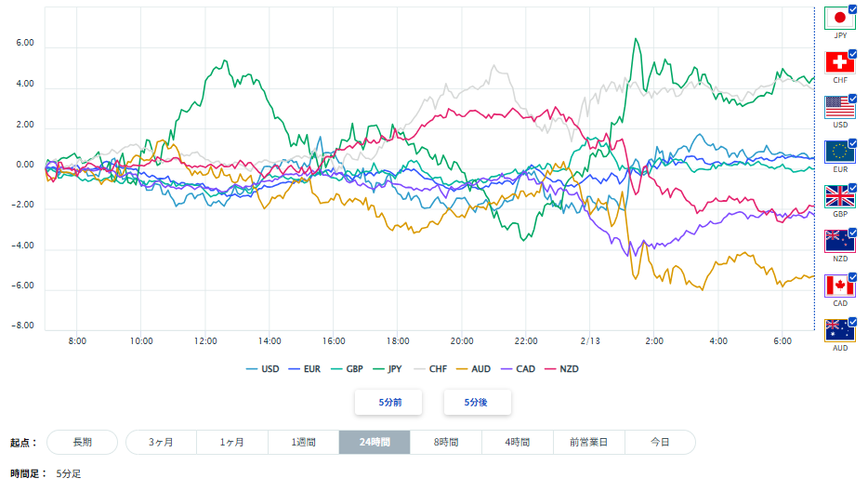The width and height of the screenshot is (868, 492).
Task: Click the GBP United Kingdom flag icon
Action: pyautogui.click(x=839, y=196)
